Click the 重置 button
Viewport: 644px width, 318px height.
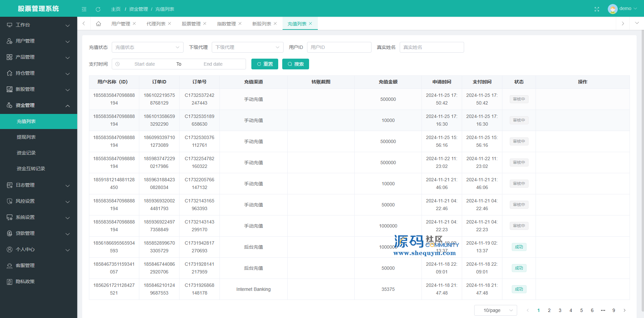point(264,64)
